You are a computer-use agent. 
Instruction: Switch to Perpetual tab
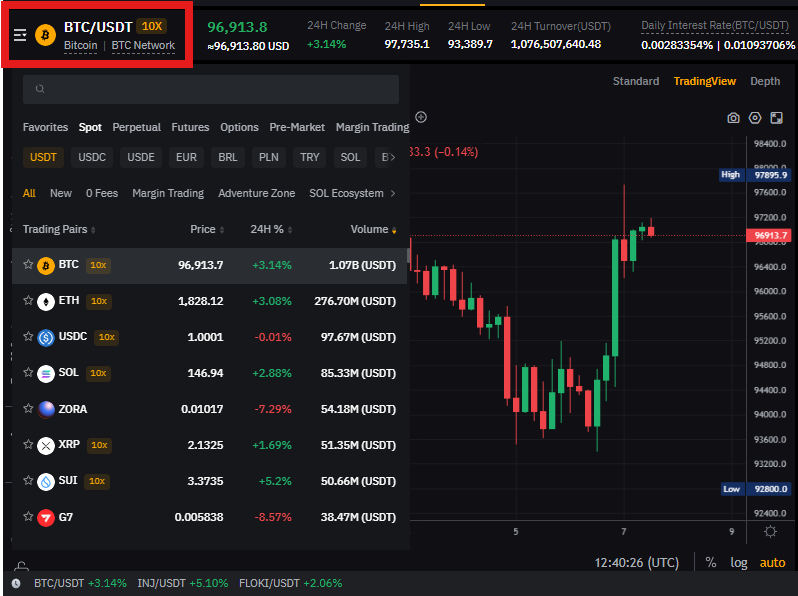(x=136, y=127)
